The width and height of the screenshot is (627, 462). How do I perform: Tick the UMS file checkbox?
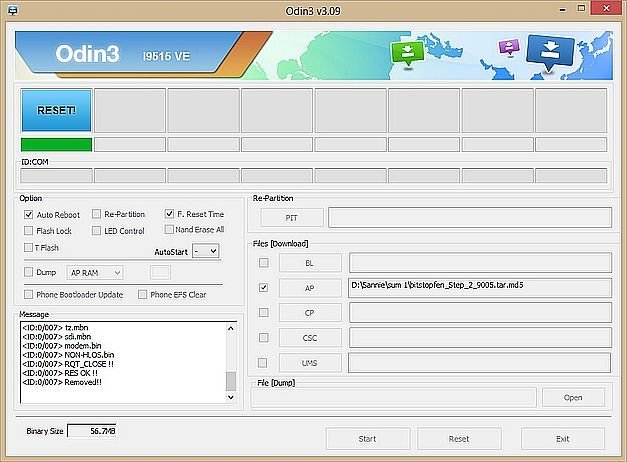[x=263, y=362]
